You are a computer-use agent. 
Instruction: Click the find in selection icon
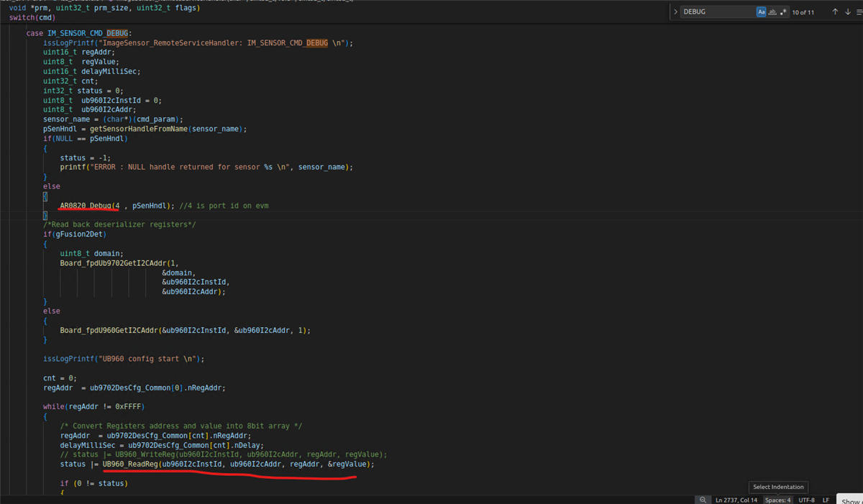pyautogui.click(x=859, y=12)
